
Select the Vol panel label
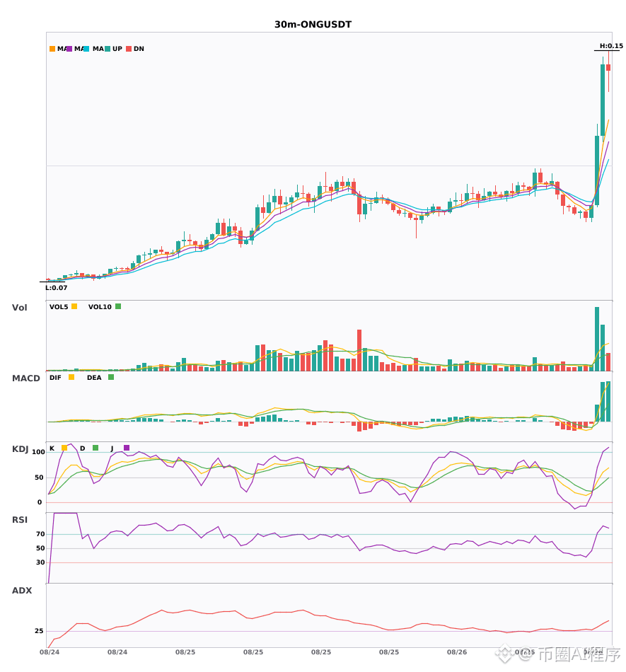pyautogui.click(x=19, y=308)
